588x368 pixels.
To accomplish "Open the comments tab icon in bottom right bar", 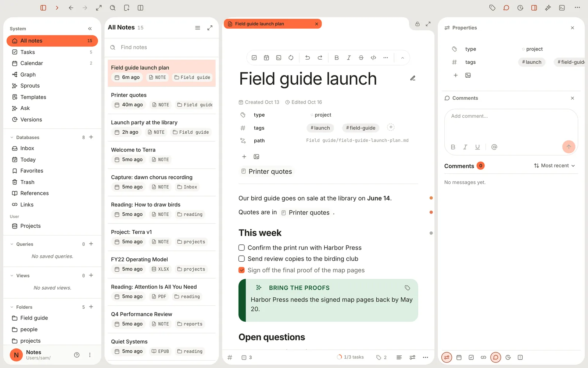I will 496,357.
